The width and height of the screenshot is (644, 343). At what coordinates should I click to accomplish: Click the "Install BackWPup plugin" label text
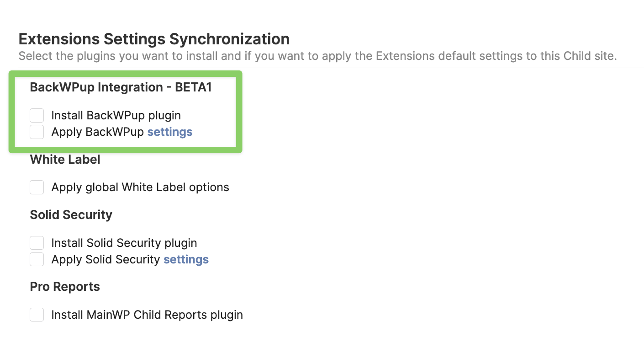pos(116,115)
